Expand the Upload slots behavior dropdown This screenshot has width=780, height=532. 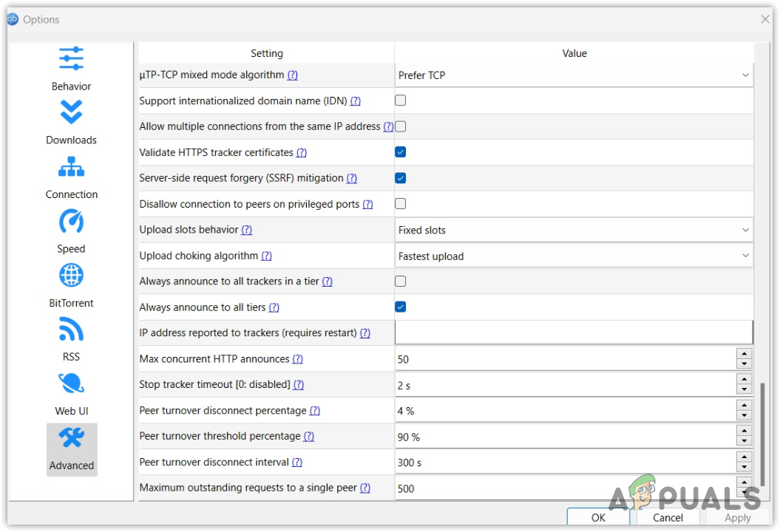(x=574, y=230)
